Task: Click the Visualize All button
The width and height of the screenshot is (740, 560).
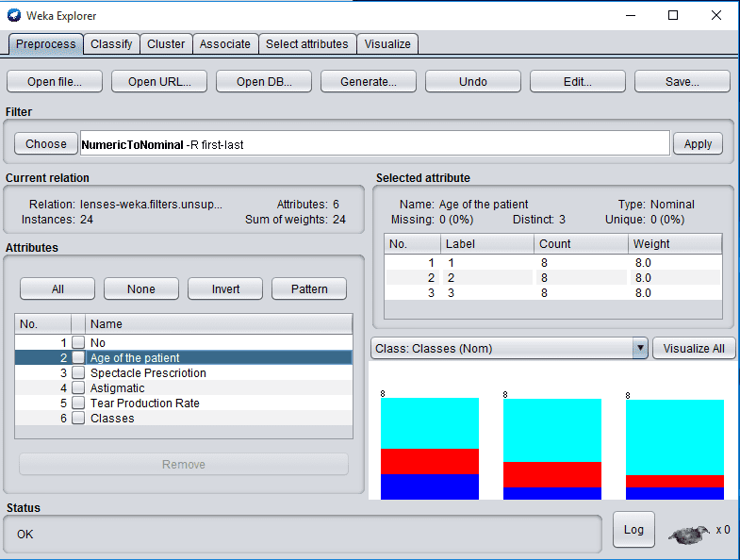Action: pos(694,349)
